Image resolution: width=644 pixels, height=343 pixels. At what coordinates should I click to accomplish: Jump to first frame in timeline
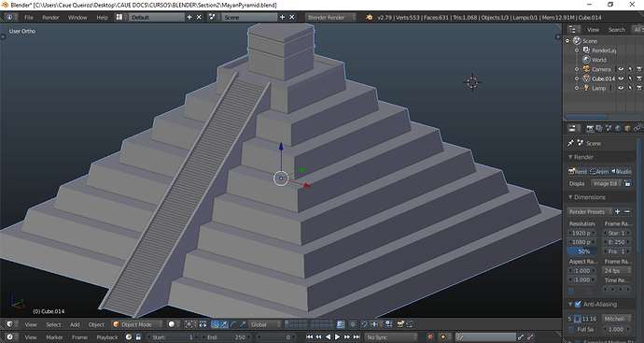310,336
